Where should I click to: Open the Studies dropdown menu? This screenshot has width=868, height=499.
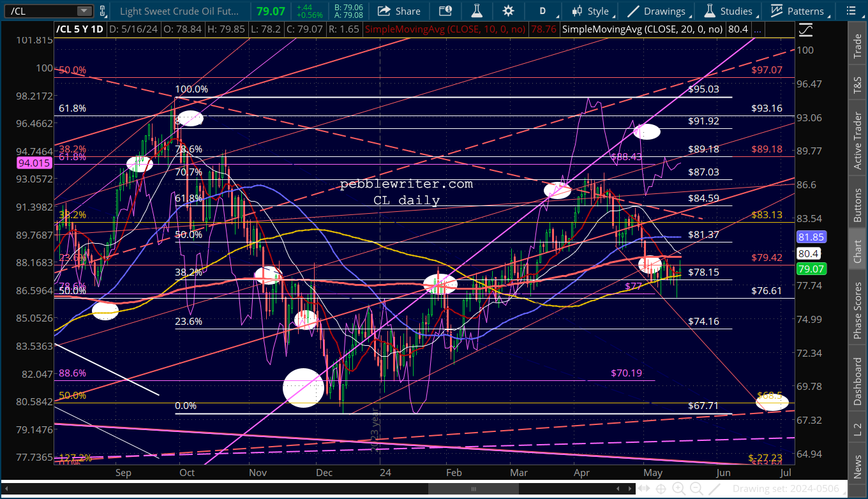[x=728, y=11]
